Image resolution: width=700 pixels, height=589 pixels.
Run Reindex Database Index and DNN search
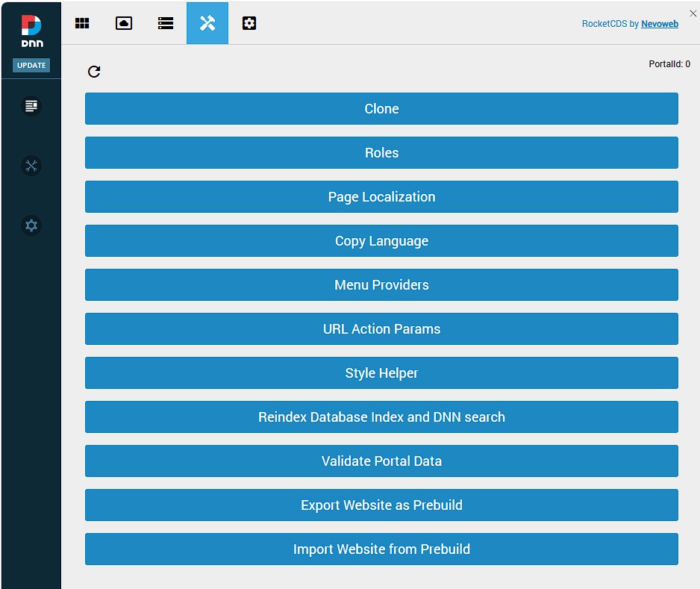pyautogui.click(x=381, y=417)
